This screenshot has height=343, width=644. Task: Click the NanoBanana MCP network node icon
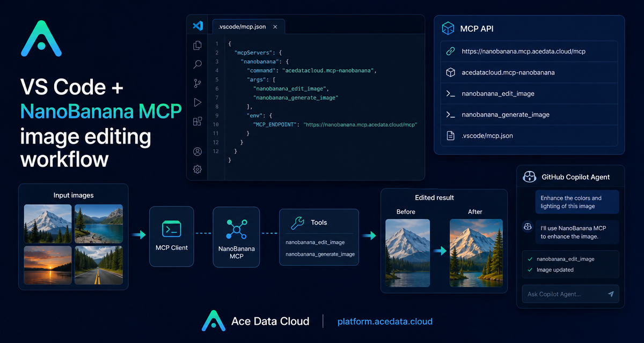pos(236,229)
